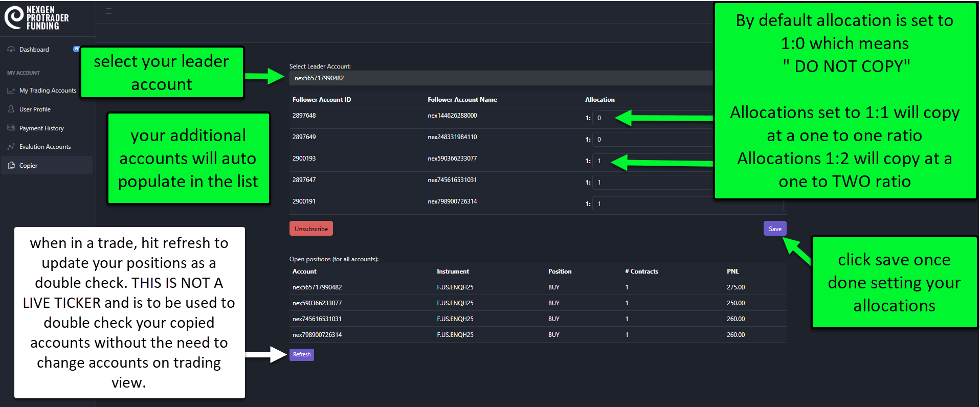Click the Dashboard gauge icon
Image resolution: width=980 pixels, height=407 pixels.
tap(11, 49)
